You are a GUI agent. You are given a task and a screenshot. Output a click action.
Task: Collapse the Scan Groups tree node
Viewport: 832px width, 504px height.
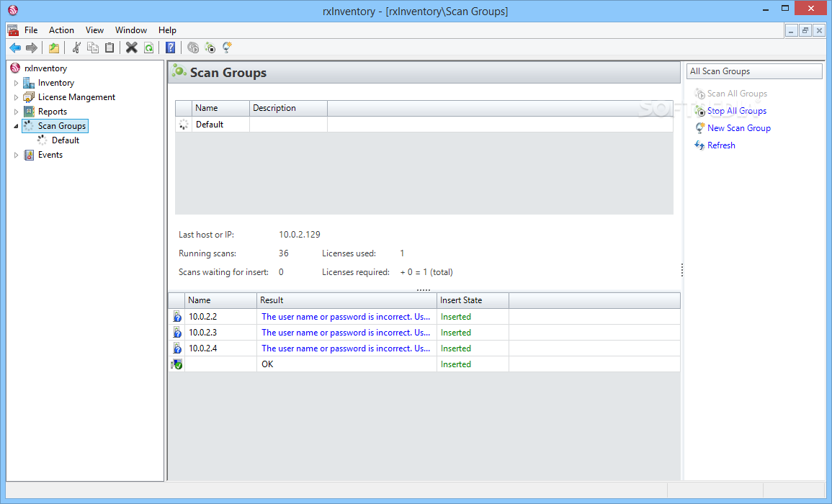pyautogui.click(x=16, y=126)
